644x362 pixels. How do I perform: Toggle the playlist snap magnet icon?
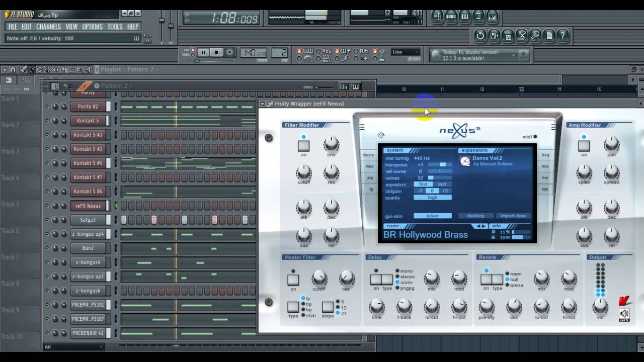(13, 69)
